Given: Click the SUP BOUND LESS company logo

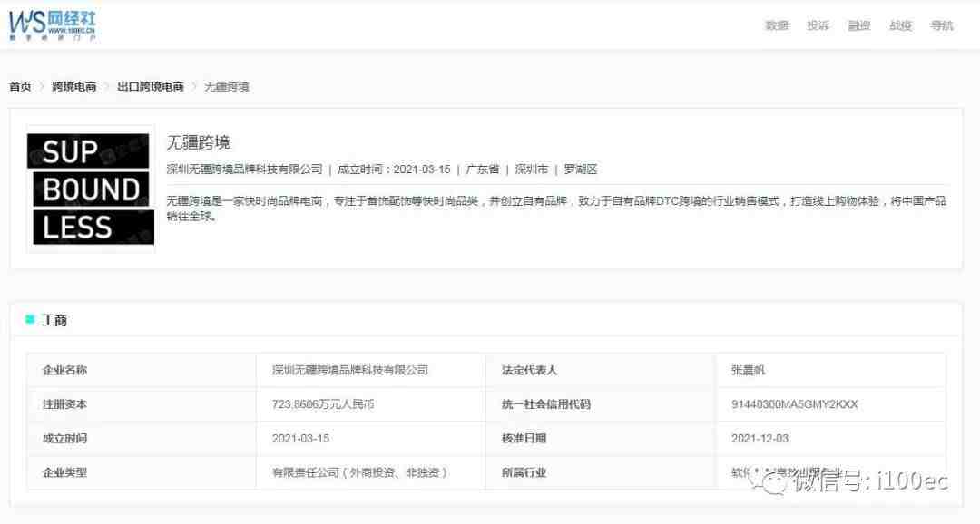Looking at the screenshot, I should pos(91,189).
